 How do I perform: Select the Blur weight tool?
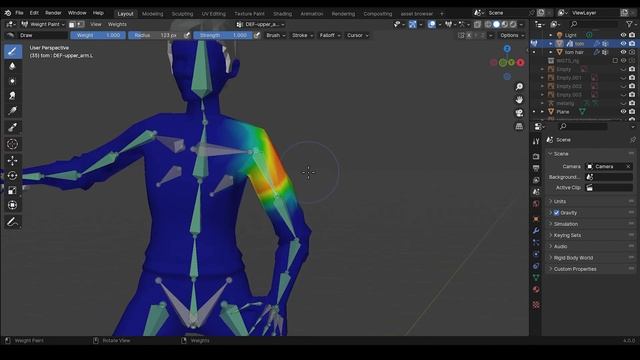coord(12,66)
